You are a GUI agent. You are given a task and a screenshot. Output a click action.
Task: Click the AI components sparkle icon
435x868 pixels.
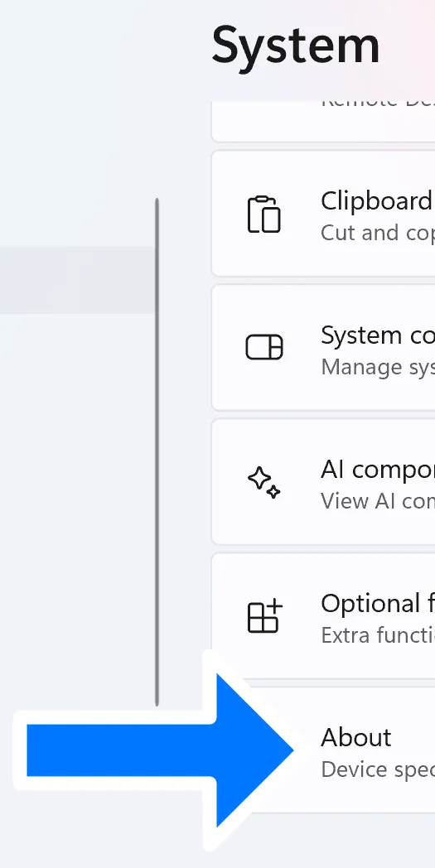263,482
